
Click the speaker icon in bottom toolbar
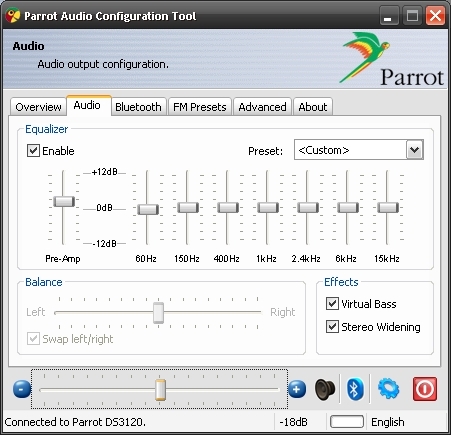coord(325,389)
